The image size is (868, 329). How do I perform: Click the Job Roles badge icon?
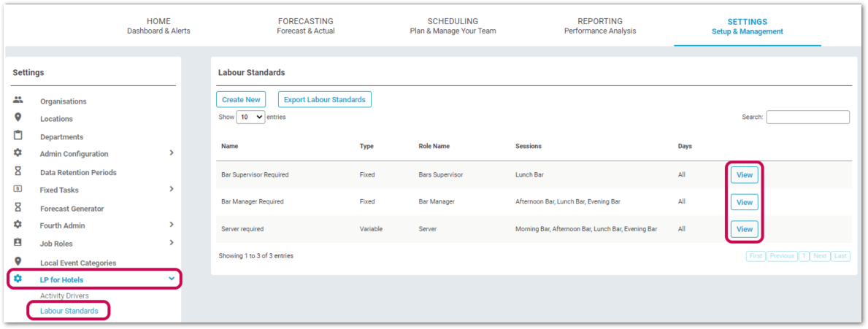coord(18,242)
